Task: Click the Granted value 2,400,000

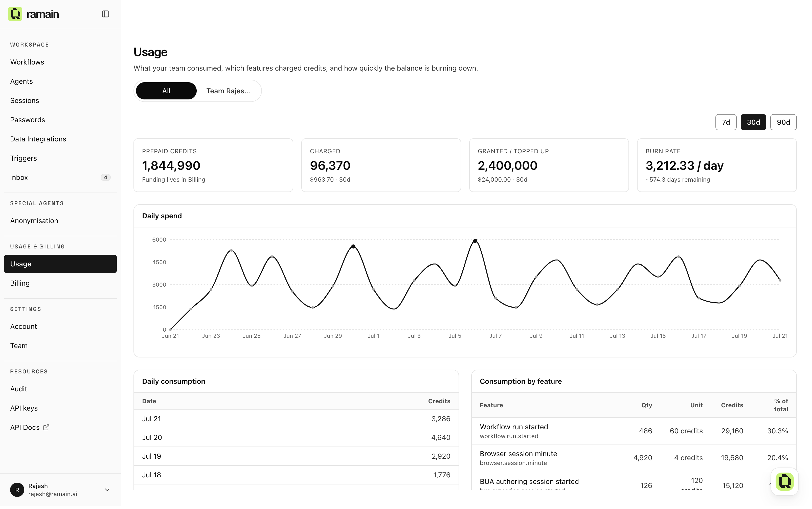Action: 508,166
